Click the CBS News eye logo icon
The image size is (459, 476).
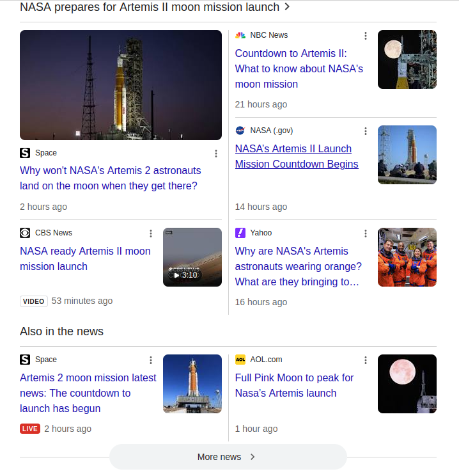[25, 233]
